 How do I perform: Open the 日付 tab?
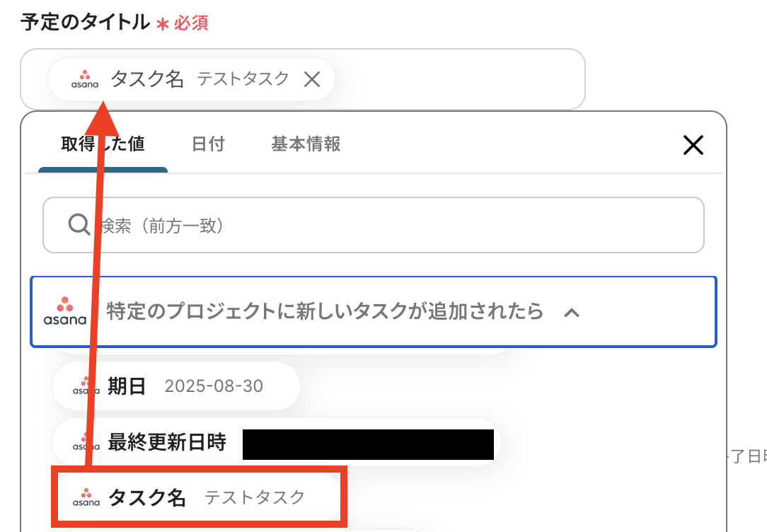(x=208, y=144)
